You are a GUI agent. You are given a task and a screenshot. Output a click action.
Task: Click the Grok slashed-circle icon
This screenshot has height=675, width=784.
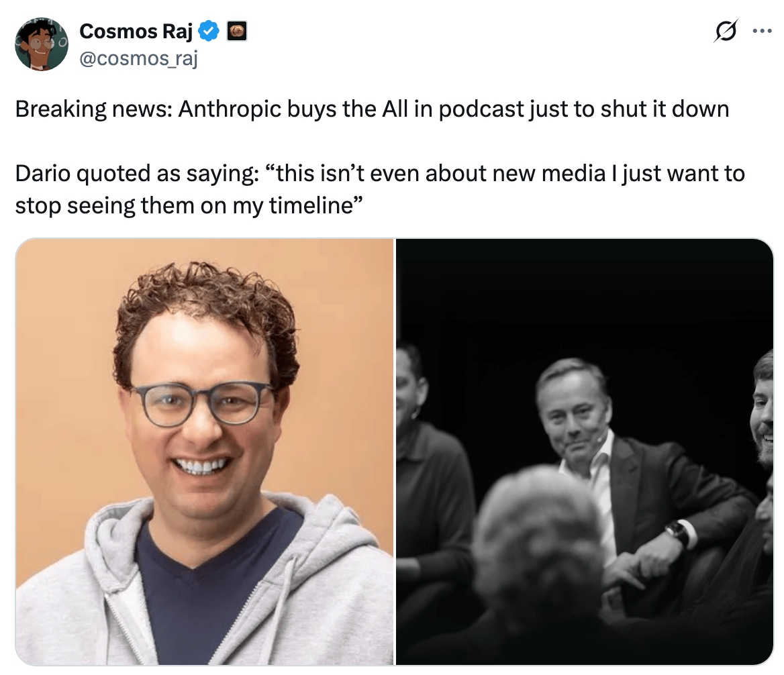click(726, 31)
